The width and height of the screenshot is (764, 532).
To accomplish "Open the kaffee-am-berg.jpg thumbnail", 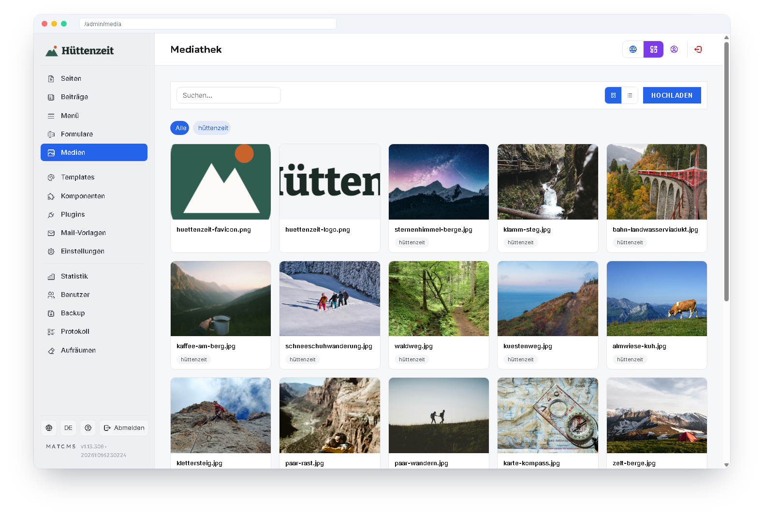I will [x=220, y=299].
